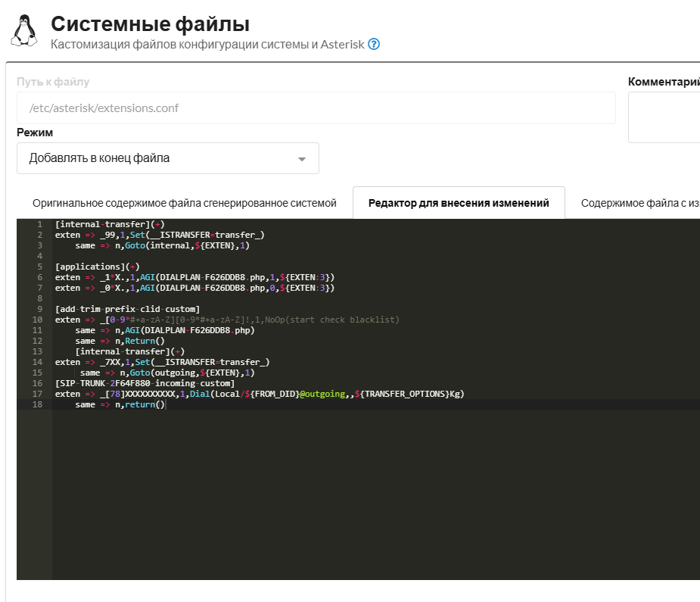Switch to Оригинальное содержимое файла tab
Screen dimensions: 700x602
[185, 203]
